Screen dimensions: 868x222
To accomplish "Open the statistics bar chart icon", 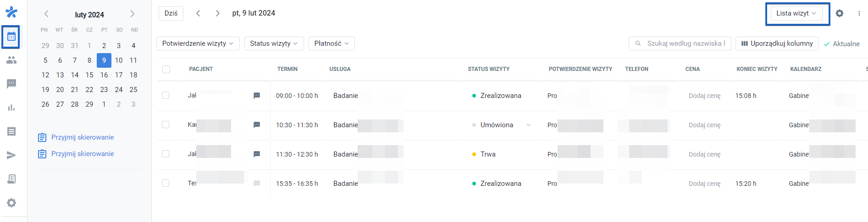I will pos(11,108).
